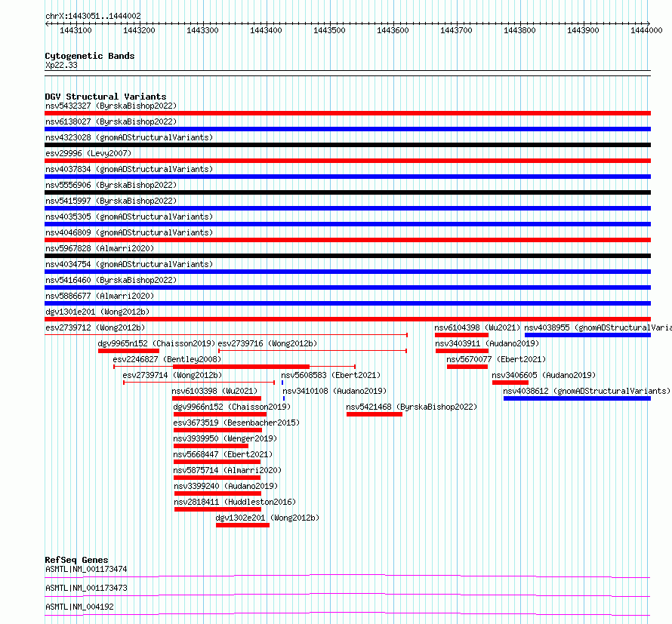Select the nsv6138027 (ByrskaBishop2022) variant label
Viewport: 672px width, 624px height.
111,121
